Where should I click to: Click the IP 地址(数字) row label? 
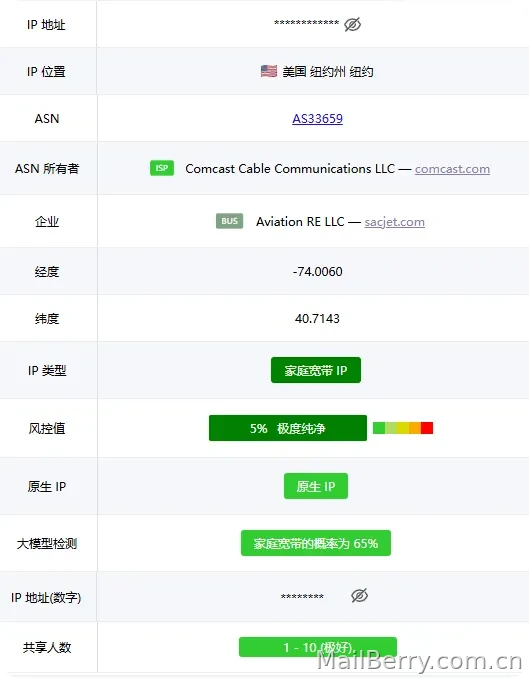46,598
